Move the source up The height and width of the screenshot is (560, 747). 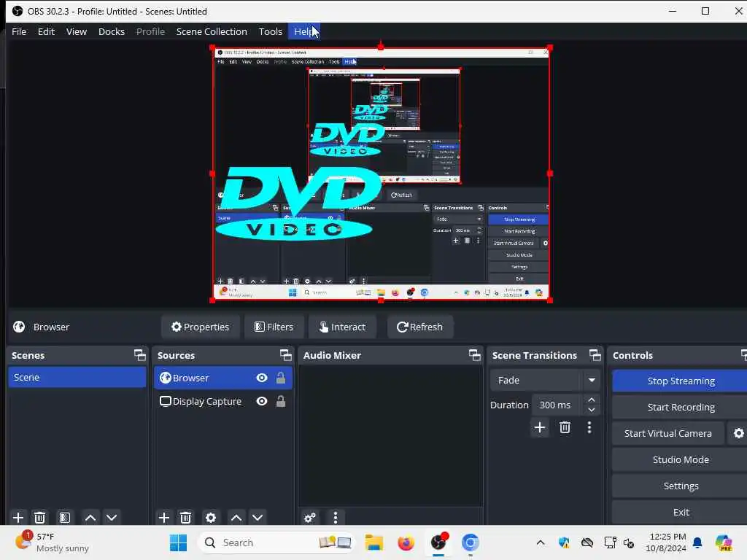tap(236, 518)
